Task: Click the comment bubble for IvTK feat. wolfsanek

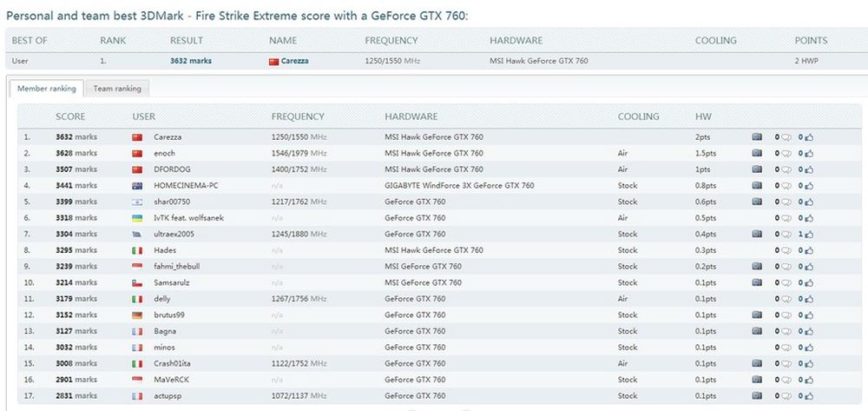Action: tap(786, 218)
